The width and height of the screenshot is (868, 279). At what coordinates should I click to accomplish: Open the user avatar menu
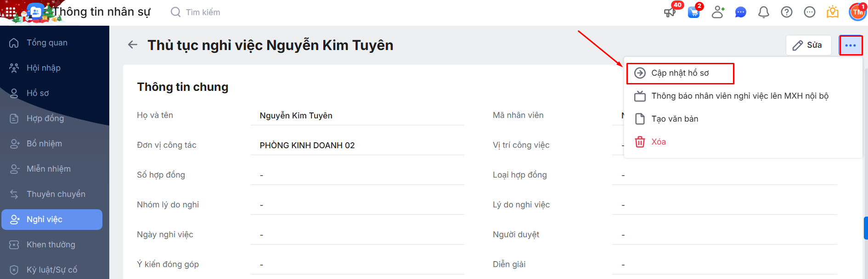[857, 12]
